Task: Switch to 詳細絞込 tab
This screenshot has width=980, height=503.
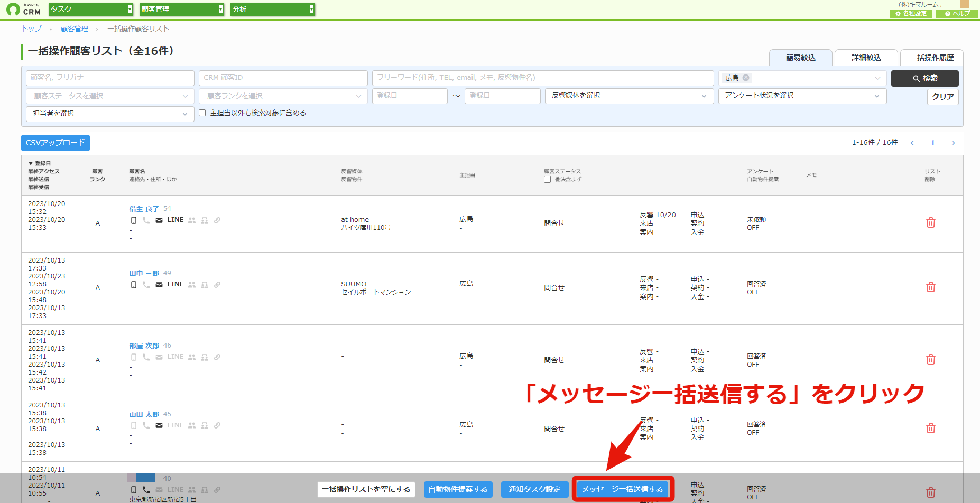Action: (x=866, y=58)
